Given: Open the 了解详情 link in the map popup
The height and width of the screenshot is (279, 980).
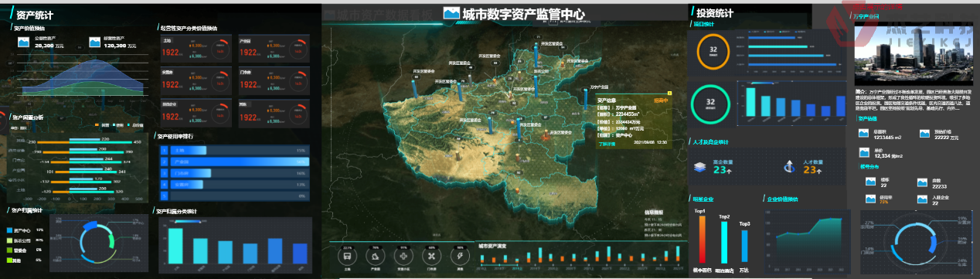Looking at the screenshot, I should click(607, 143).
